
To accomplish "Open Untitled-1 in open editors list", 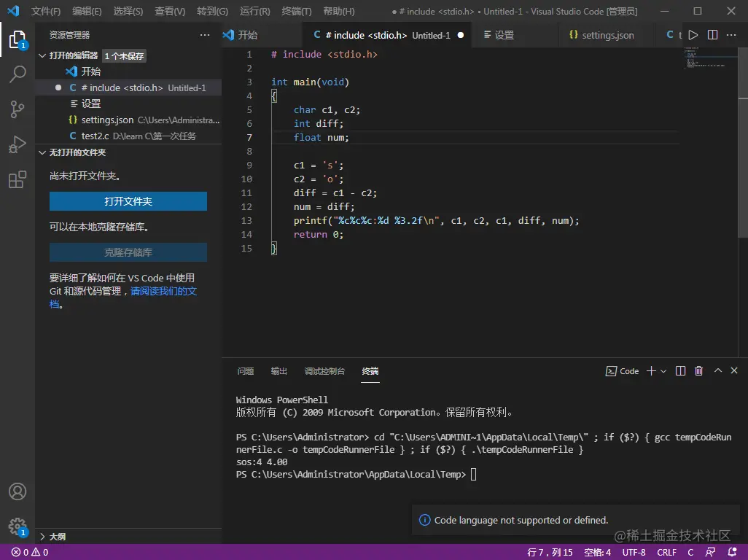I will [128, 87].
